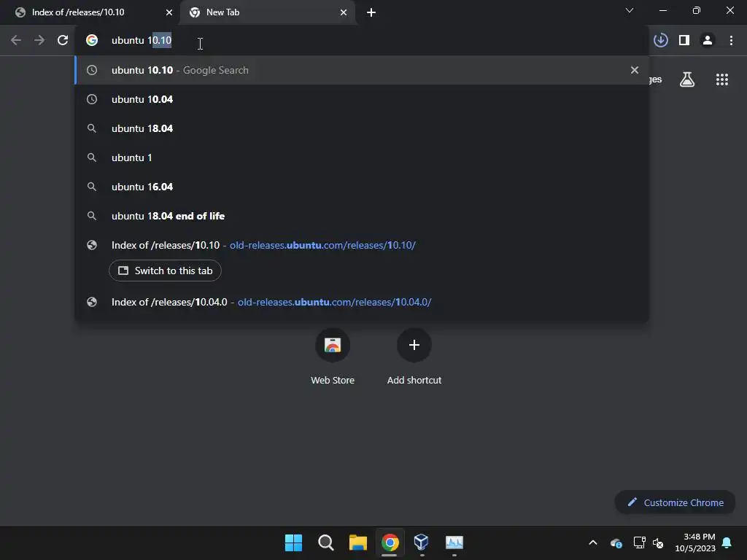The image size is (747, 560).
Task: Open VirtualBox from the taskbar
Action: point(422,542)
